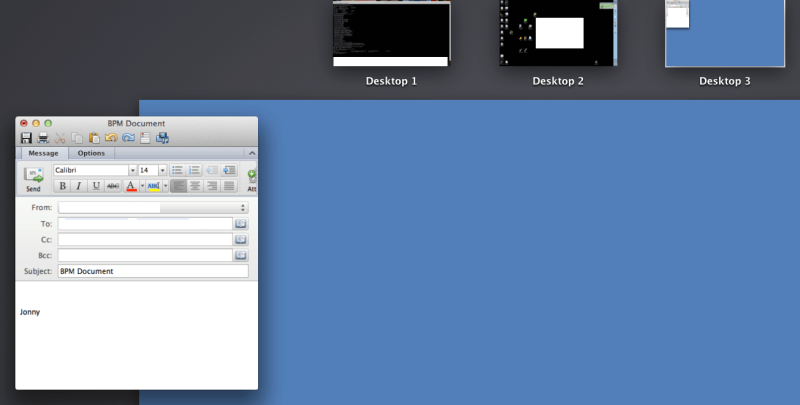Align text right

click(x=212, y=186)
